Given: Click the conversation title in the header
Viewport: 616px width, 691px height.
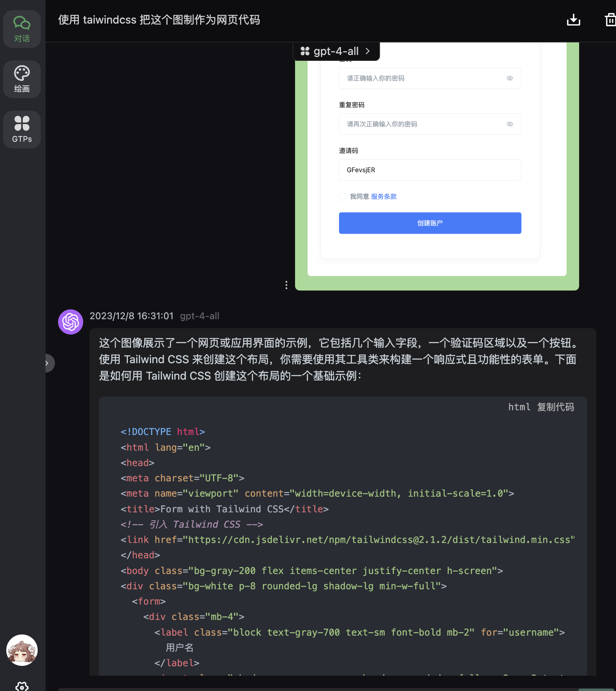Looking at the screenshot, I should pos(159,20).
